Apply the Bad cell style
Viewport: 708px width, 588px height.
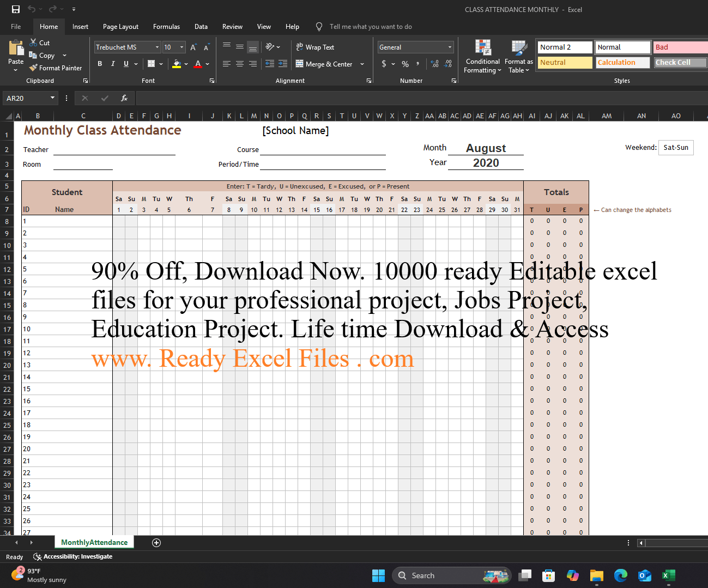(680, 47)
